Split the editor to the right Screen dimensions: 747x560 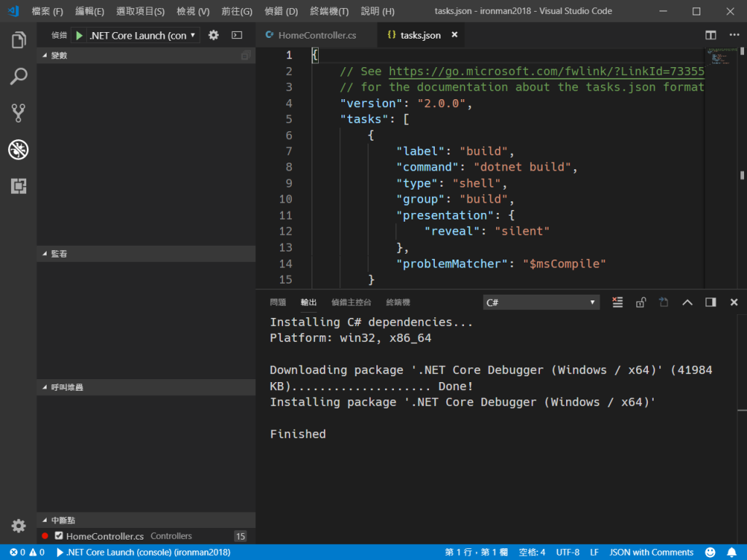coord(711,35)
